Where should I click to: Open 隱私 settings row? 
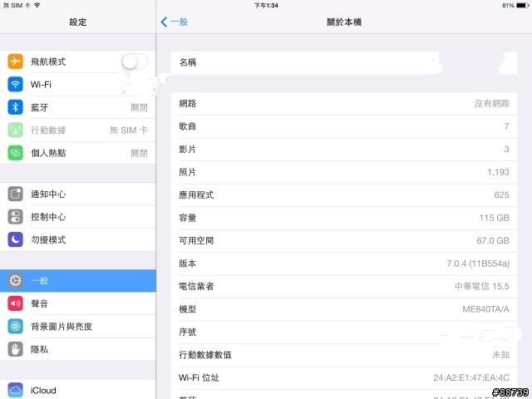[x=77, y=349]
